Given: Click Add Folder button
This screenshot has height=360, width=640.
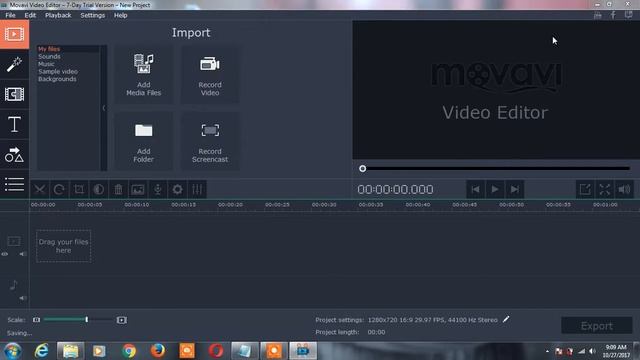Looking at the screenshot, I should 144,142.
